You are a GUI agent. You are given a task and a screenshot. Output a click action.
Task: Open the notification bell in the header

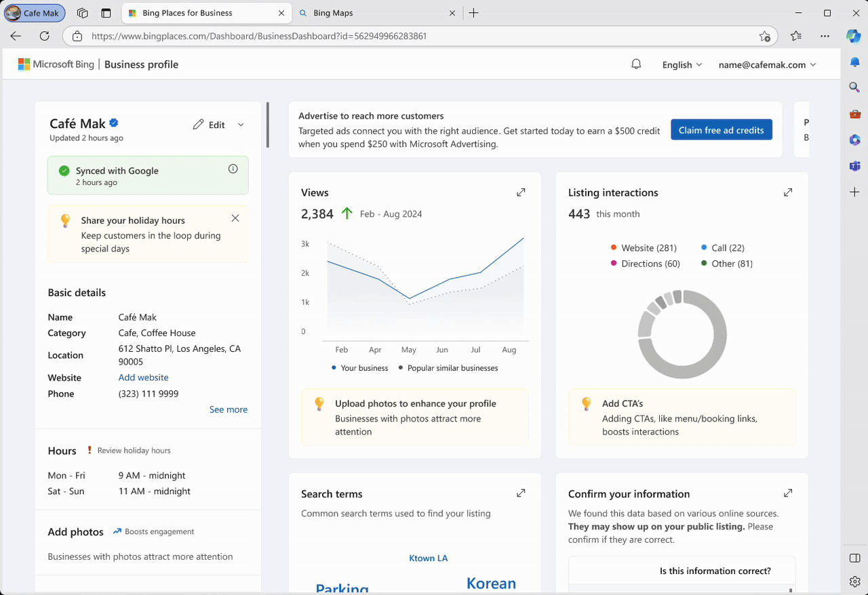pos(635,64)
